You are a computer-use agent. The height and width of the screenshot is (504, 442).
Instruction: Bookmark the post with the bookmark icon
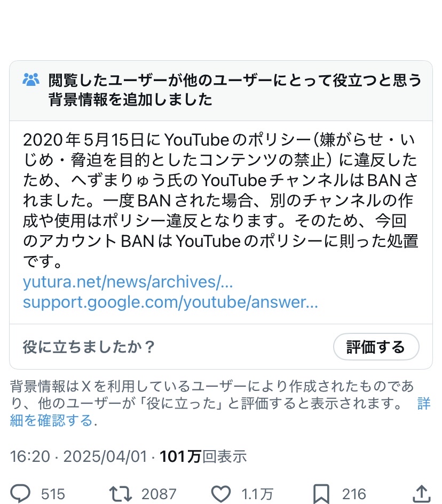pyautogui.click(x=321, y=494)
